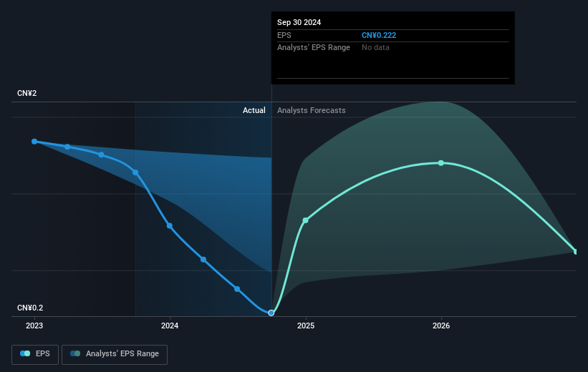The height and width of the screenshot is (372, 588).
Task: Toggle the Analysts' EPS Range legend
Action: click(115, 354)
